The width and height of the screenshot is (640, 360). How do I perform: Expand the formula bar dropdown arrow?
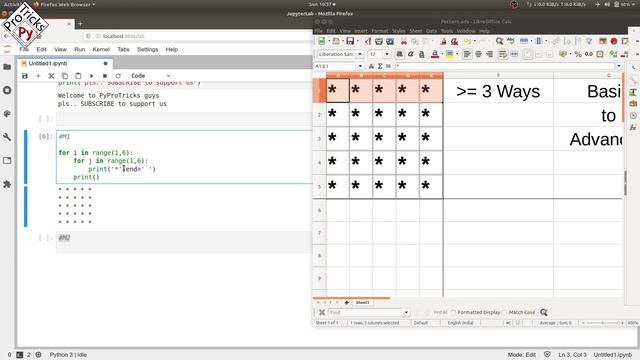click(619, 66)
